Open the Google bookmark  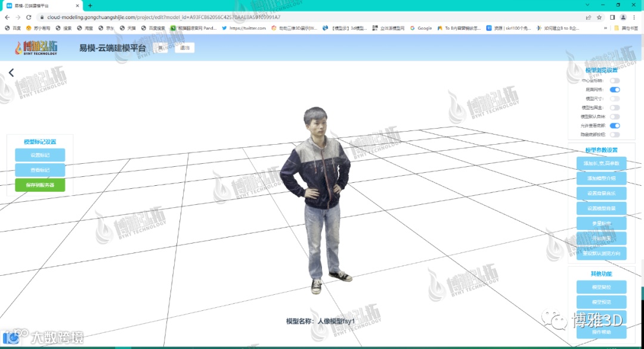pos(421,29)
